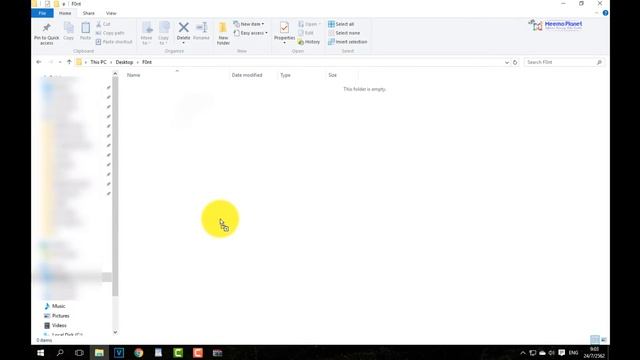Open the Windows Start button
The image size is (640, 360).
(x=40, y=353)
